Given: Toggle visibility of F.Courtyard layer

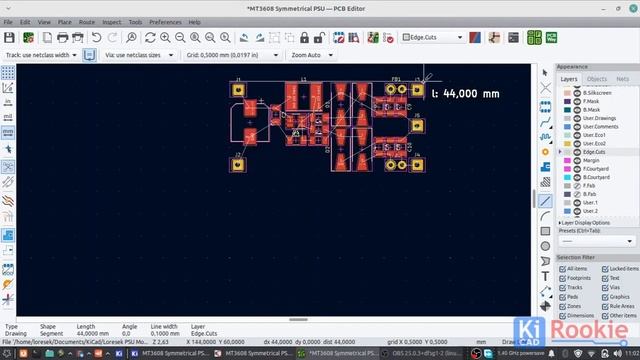Looking at the screenshot, I should pyautogui.click(x=577, y=169).
